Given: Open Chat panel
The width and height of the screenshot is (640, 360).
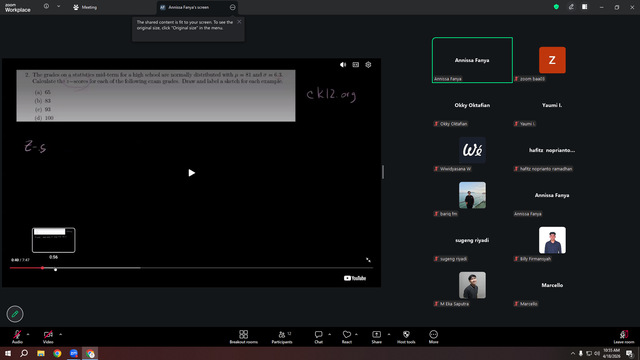Looking at the screenshot, I should 318,337.
